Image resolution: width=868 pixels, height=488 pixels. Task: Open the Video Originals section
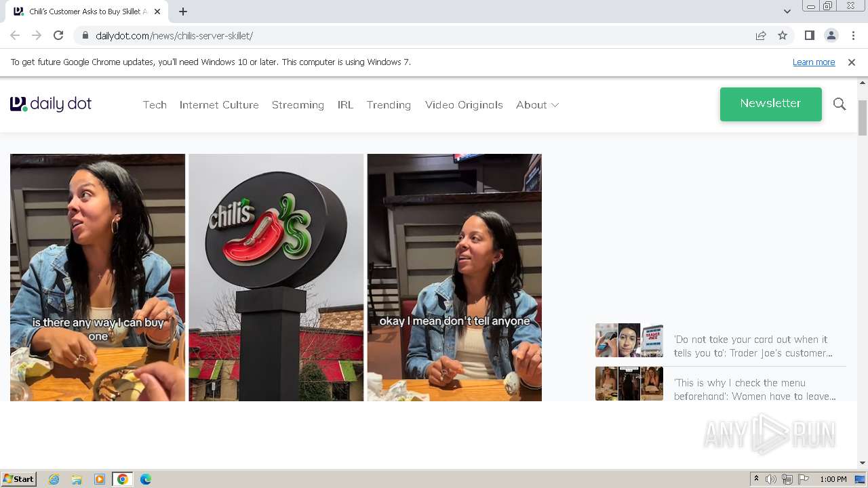464,105
